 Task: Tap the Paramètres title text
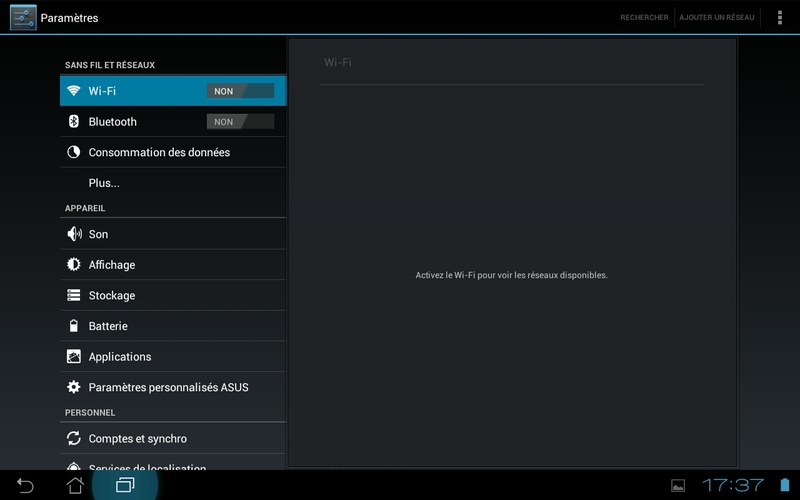point(69,18)
